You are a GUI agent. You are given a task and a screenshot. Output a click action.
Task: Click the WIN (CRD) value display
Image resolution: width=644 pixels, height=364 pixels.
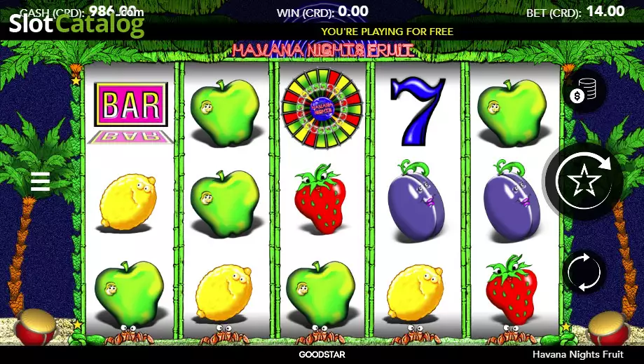point(322,12)
